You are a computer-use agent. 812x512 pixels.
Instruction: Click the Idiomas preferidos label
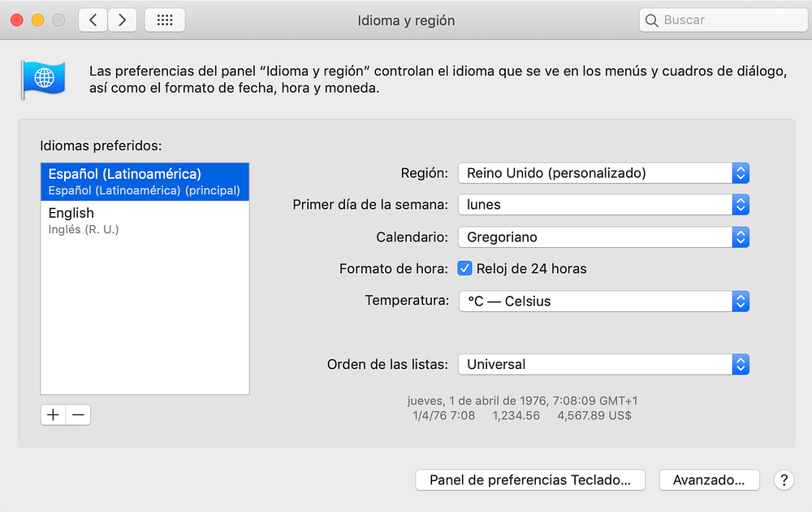click(101, 145)
